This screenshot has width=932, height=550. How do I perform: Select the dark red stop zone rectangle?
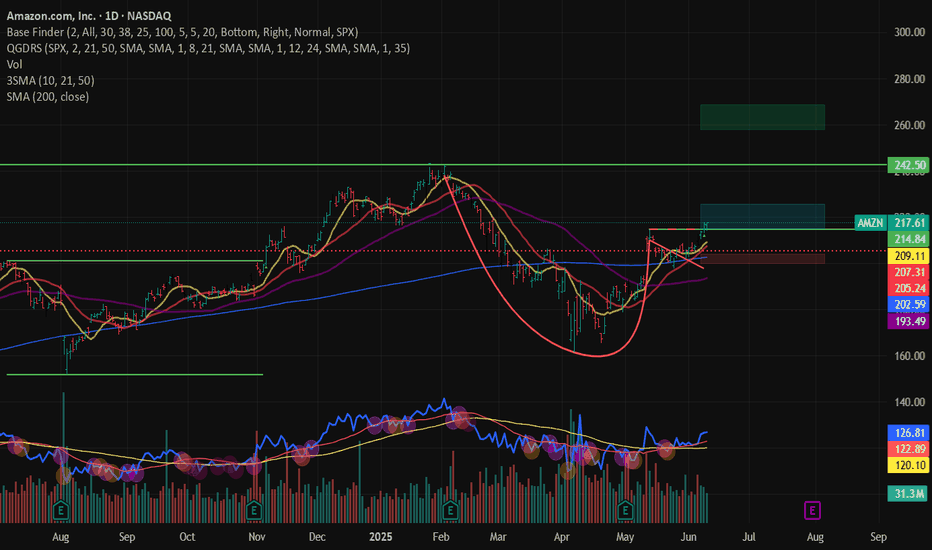[762, 258]
